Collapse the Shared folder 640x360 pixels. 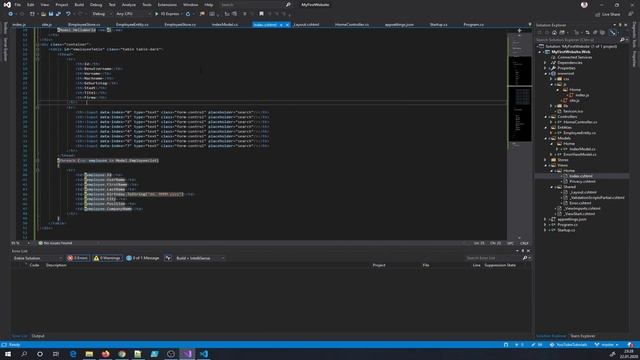pos(551,187)
